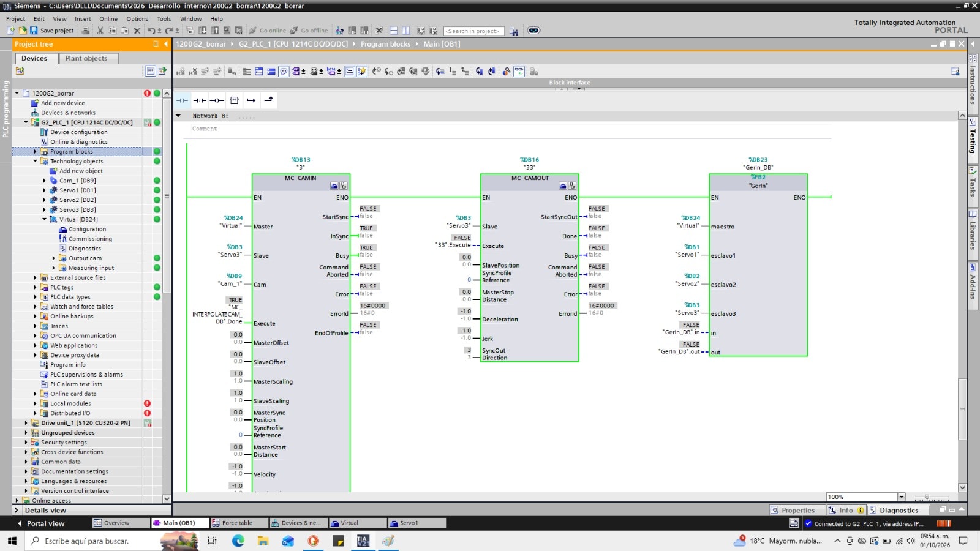Insert a normally open contact
This screenshot has height=551, width=980.
[182, 100]
